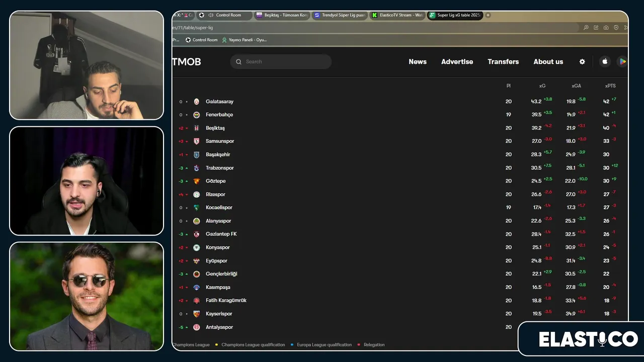Select the Super Lig xG table tab
The image size is (644, 362).
click(455, 15)
